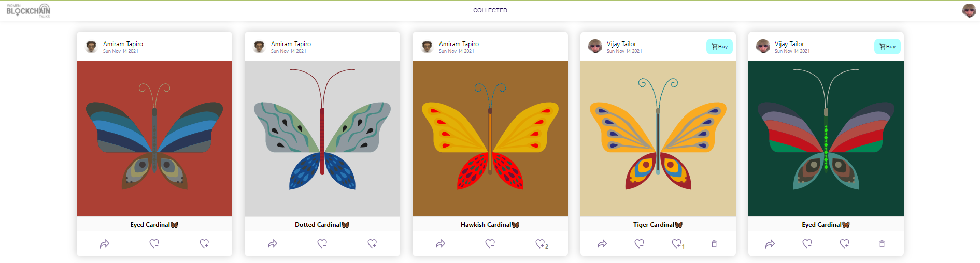Buy the green Eyed Cardinal butterfly
The height and width of the screenshot is (263, 980).
tap(887, 47)
